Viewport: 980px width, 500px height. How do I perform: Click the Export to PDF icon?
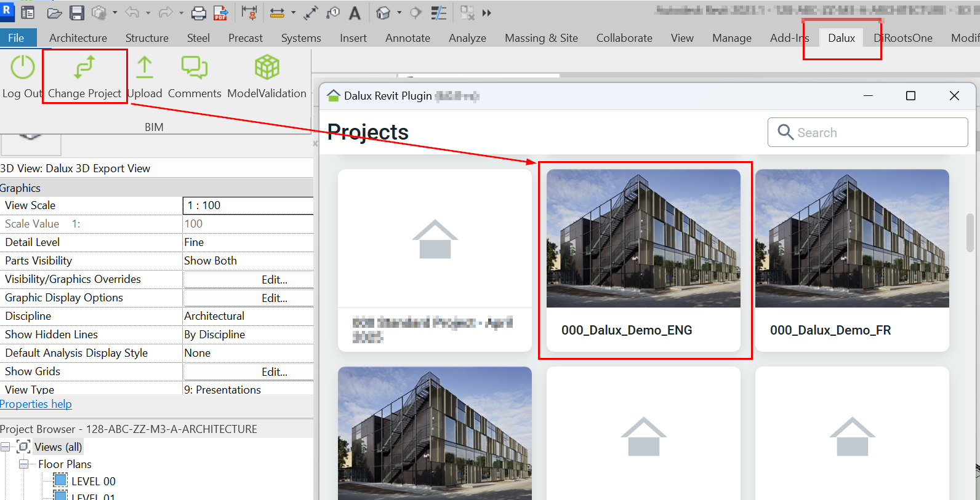pos(220,13)
